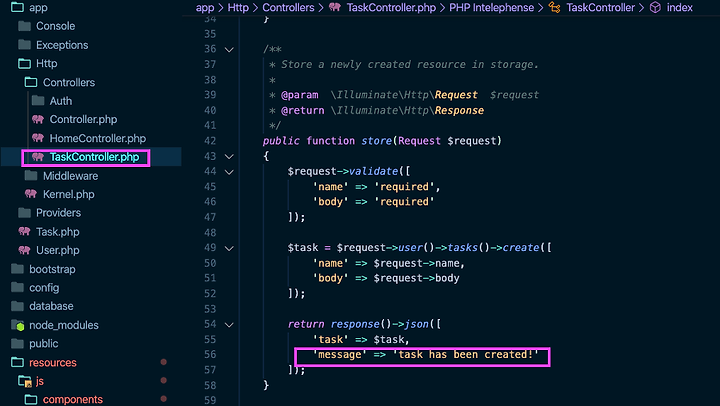Image resolution: width=720 pixels, height=406 pixels.
Task: Expand the node_modules folder
Action: (64, 325)
